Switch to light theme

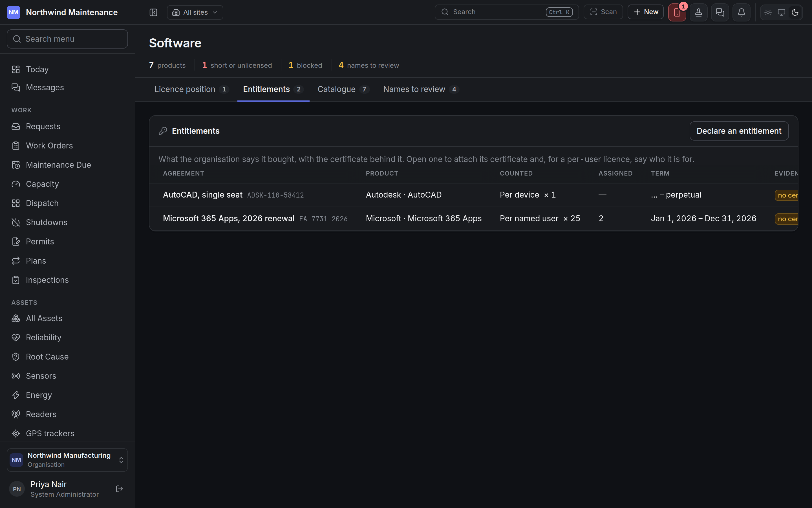pos(768,12)
